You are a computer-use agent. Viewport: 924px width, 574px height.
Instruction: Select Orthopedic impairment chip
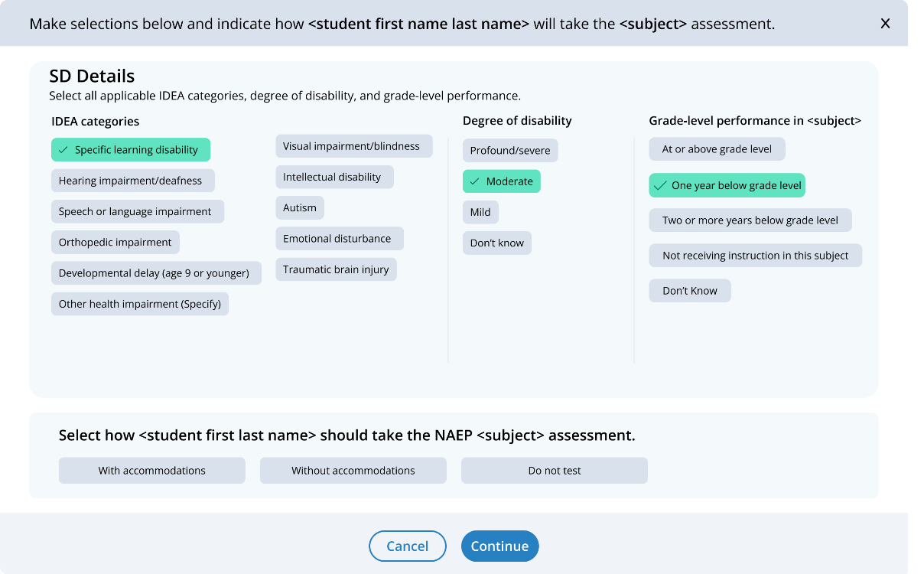(x=115, y=242)
